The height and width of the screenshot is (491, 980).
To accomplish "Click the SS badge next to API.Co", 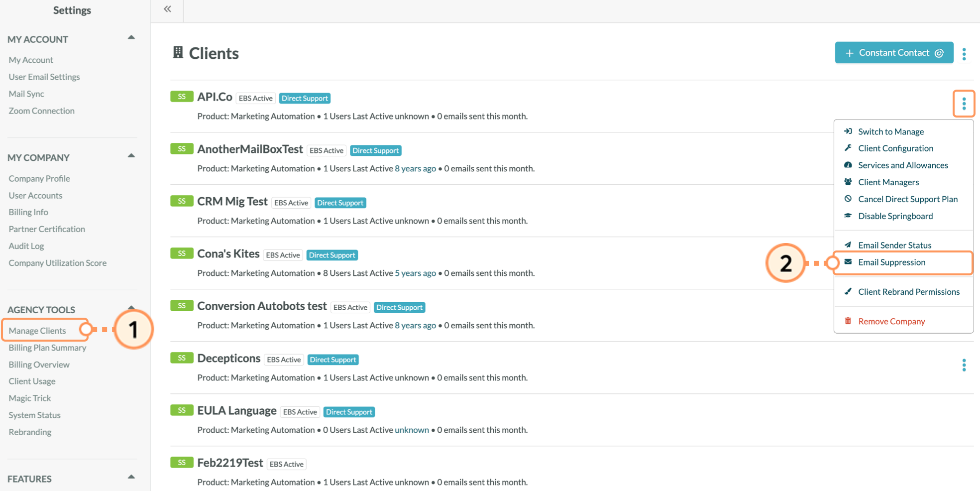I will click(x=182, y=97).
